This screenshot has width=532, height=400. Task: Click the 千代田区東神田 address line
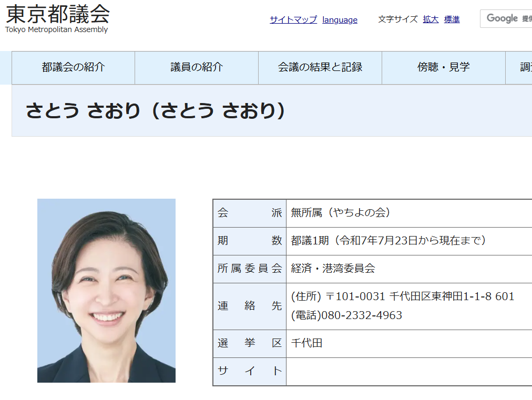[403, 296]
